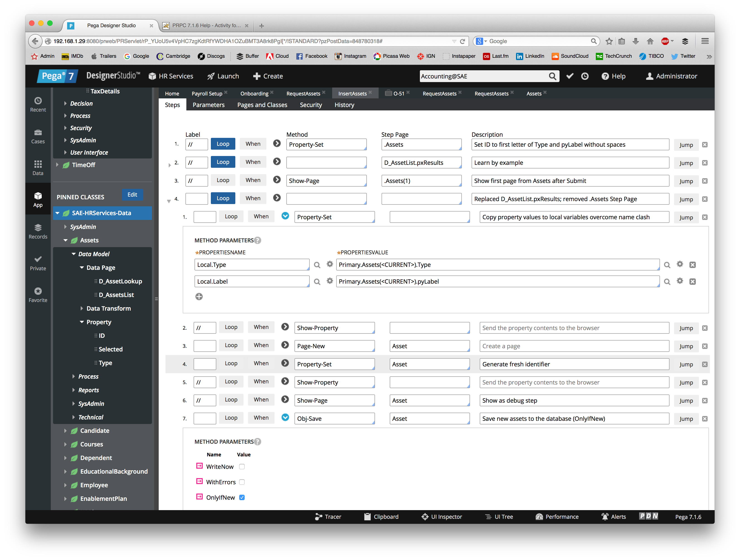Expand the TimeOff class node
The image size is (740, 560).
(x=57, y=165)
